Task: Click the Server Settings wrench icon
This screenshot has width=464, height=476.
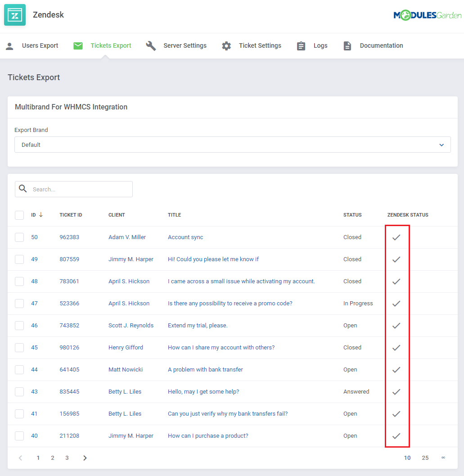Action: click(x=151, y=46)
